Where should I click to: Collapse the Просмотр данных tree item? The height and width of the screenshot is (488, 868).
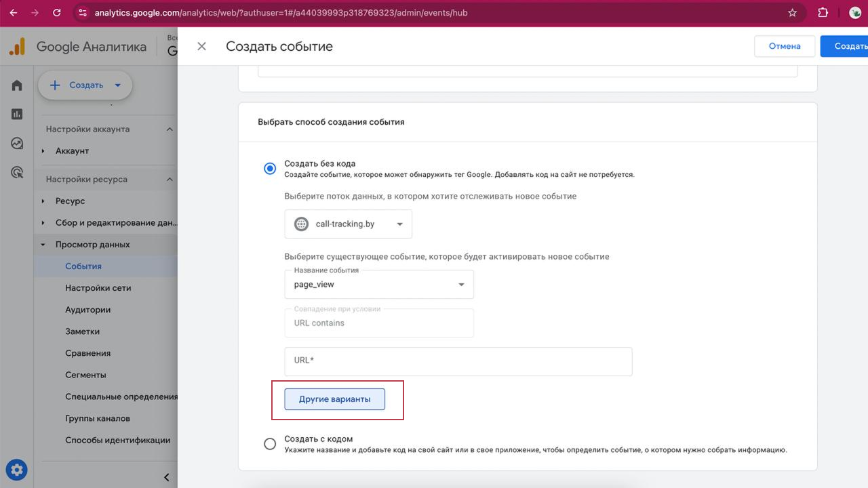(x=43, y=245)
